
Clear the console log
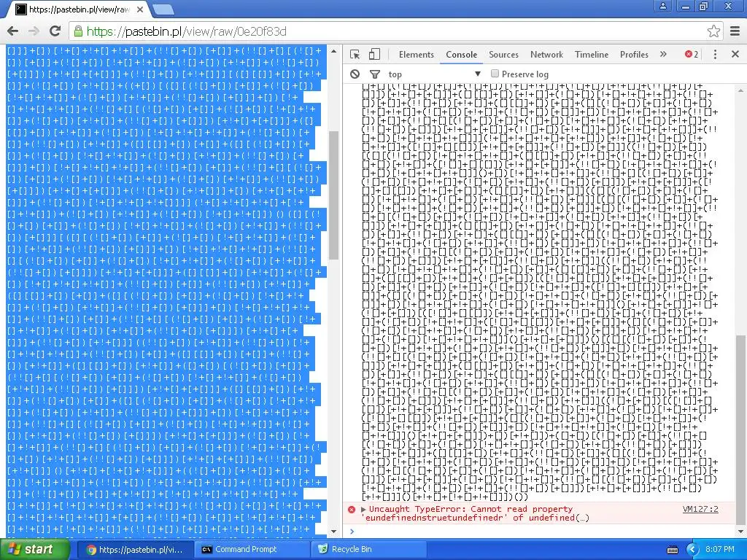coord(355,74)
